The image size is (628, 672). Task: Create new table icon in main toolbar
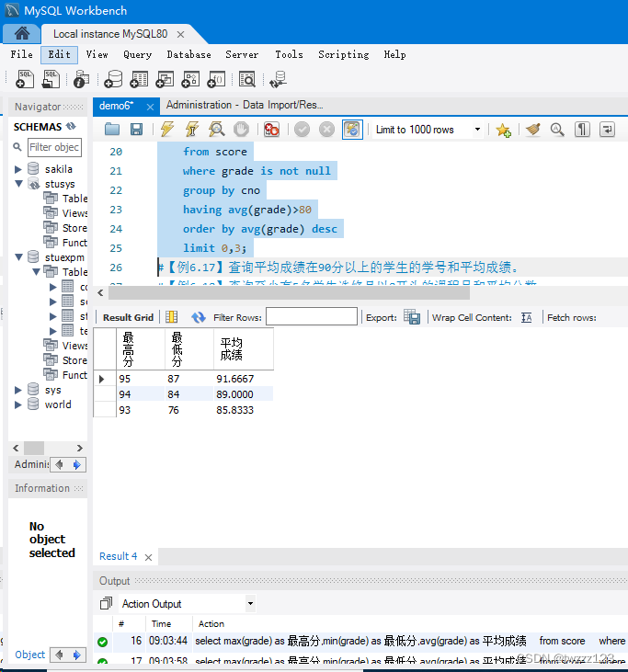[x=139, y=79]
